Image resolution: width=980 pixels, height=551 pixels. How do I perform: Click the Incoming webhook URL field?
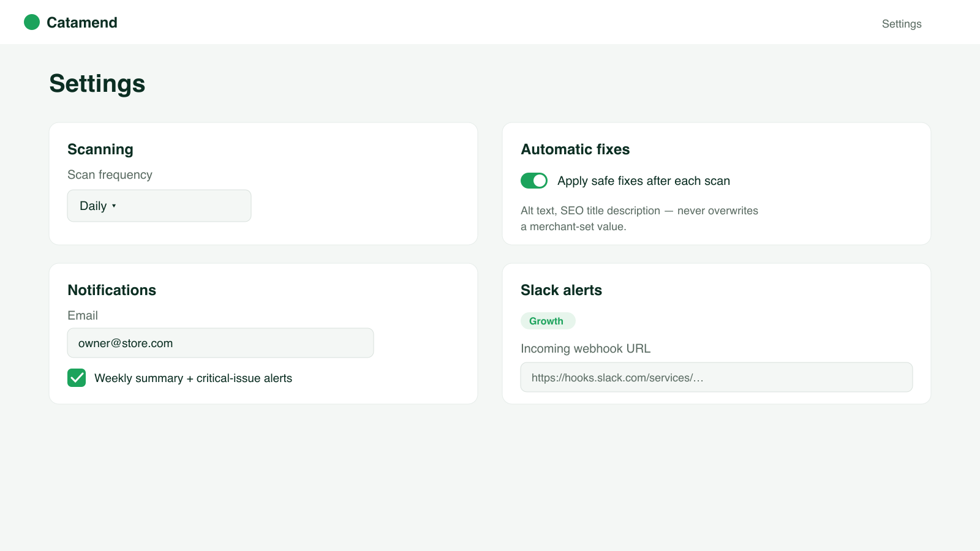717,377
